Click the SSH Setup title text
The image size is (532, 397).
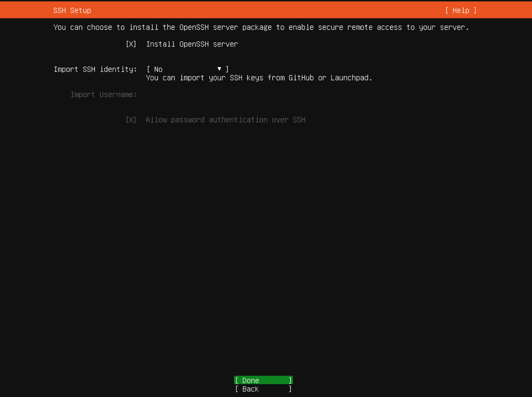pyautogui.click(x=72, y=10)
